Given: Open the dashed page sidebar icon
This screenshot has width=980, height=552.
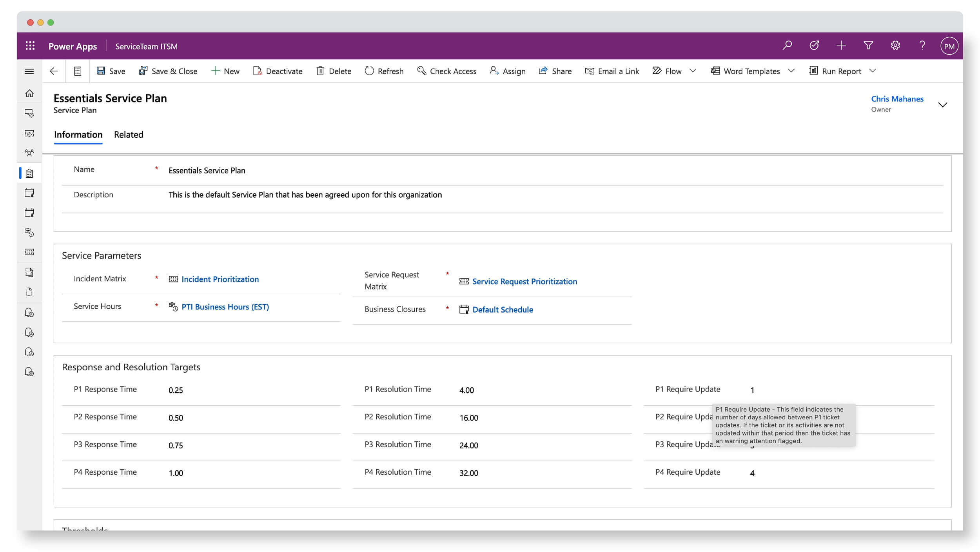Looking at the screenshot, I should [x=29, y=292].
